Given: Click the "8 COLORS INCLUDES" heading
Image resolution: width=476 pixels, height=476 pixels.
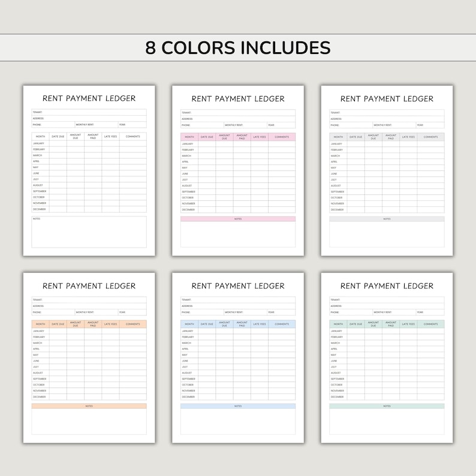Looking at the screenshot, I should click(x=237, y=48).
